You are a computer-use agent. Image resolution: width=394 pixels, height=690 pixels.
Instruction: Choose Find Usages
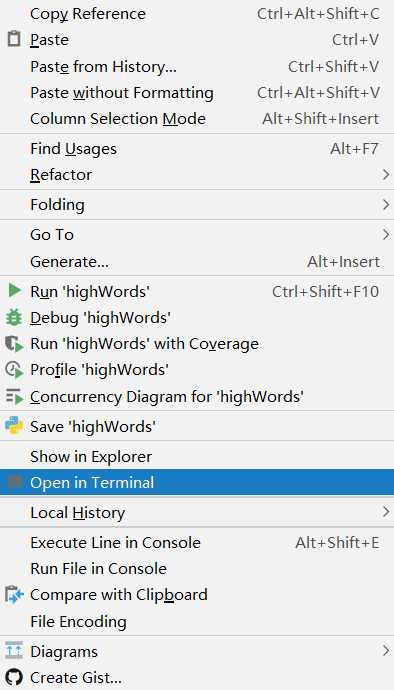point(197,149)
